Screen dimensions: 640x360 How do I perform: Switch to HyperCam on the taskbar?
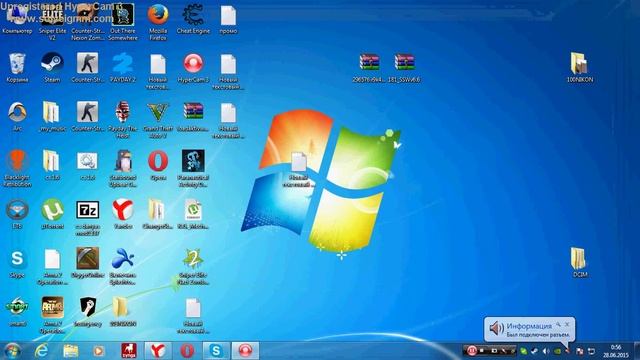[245, 351]
